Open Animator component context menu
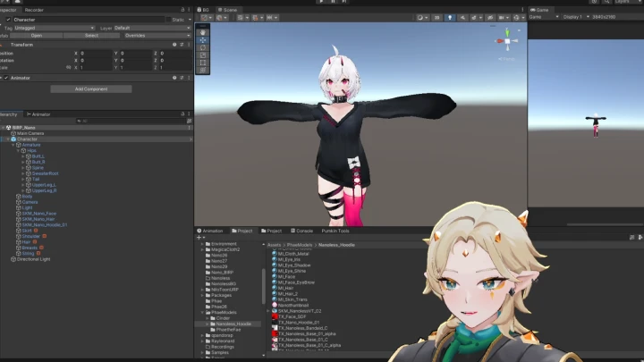Image resolution: width=644 pixels, height=362 pixels. pyautogui.click(x=189, y=78)
